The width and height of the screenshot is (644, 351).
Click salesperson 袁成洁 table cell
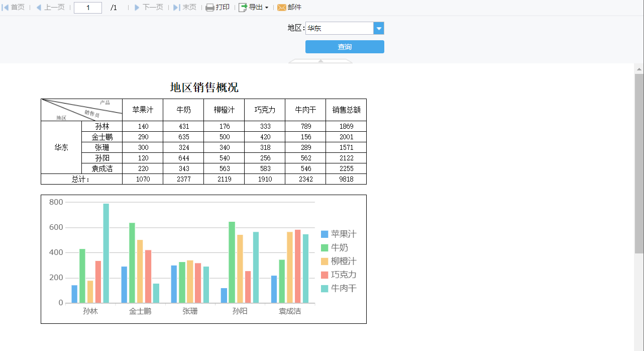coord(102,168)
